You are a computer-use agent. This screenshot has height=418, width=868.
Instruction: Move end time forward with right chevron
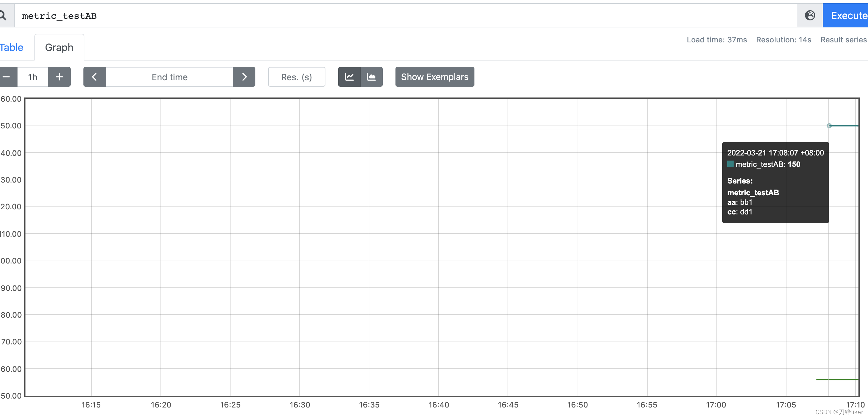point(244,77)
